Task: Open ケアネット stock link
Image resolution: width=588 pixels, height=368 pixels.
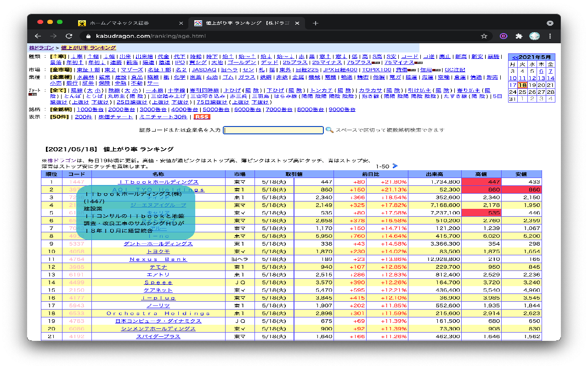Action: tap(158, 290)
